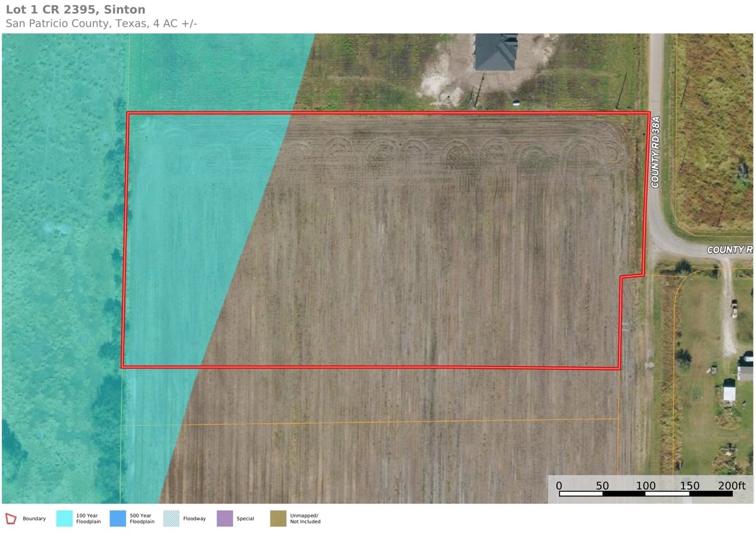Click the "Floodway" legend text label
The image size is (756, 542).
(194, 519)
